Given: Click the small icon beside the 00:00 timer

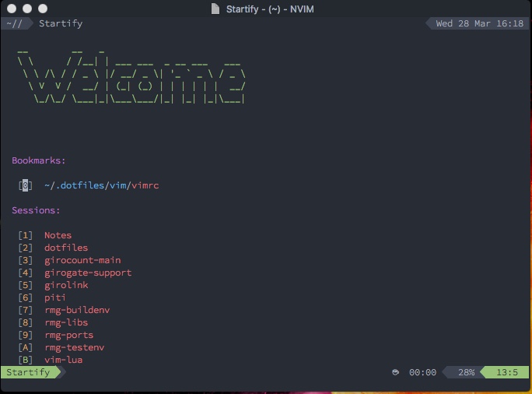Looking at the screenshot, I should click(395, 372).
